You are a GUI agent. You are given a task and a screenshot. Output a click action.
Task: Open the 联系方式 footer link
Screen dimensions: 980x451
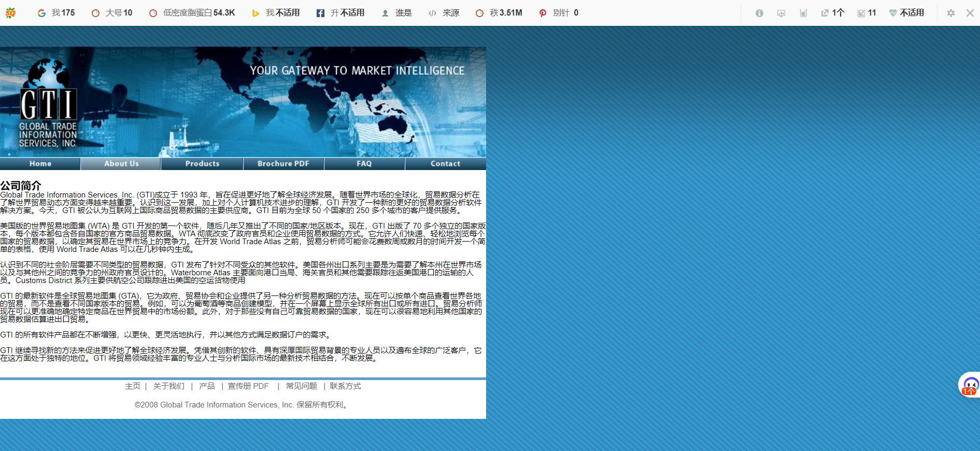click(x=346, y=386)
